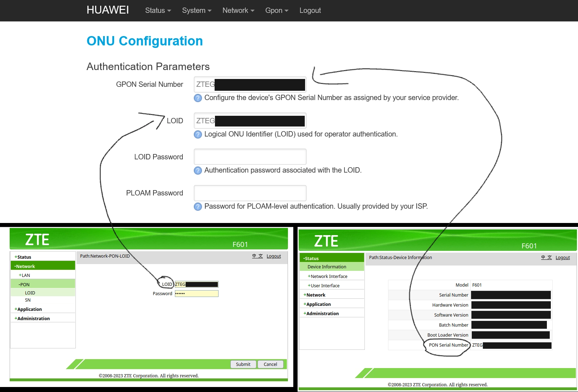Click the 'Serial Number' row label
Screen dimensions: 578x392
[454, 295]
